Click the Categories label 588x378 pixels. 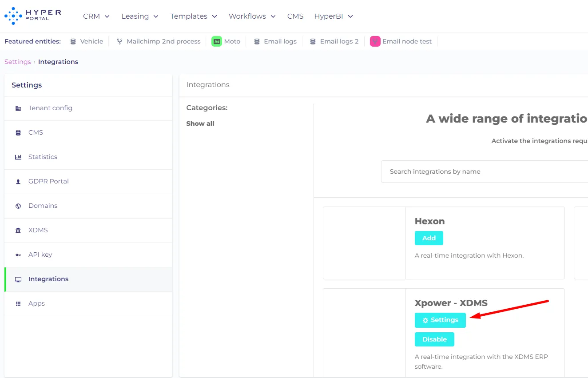click(x=207, y=108)
